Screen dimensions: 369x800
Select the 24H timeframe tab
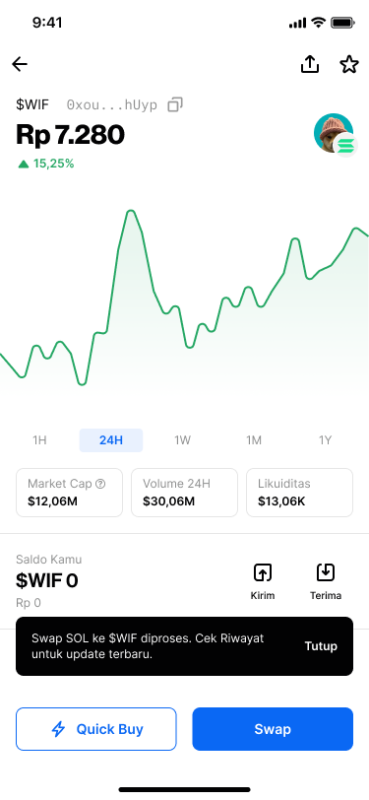[111, 440]
